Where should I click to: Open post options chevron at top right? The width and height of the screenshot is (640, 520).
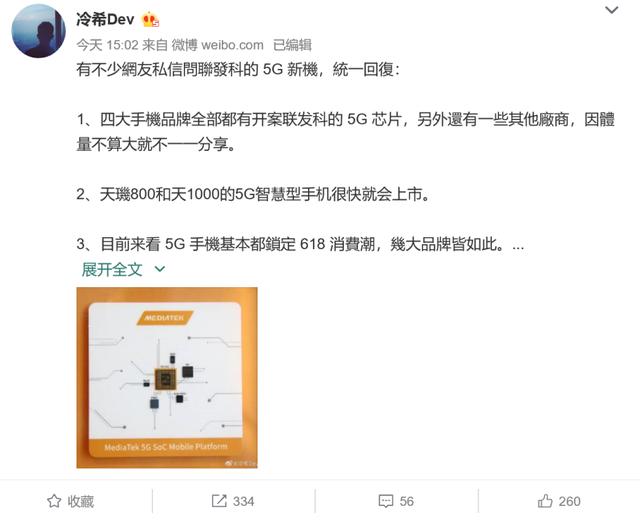coord(611,10)
